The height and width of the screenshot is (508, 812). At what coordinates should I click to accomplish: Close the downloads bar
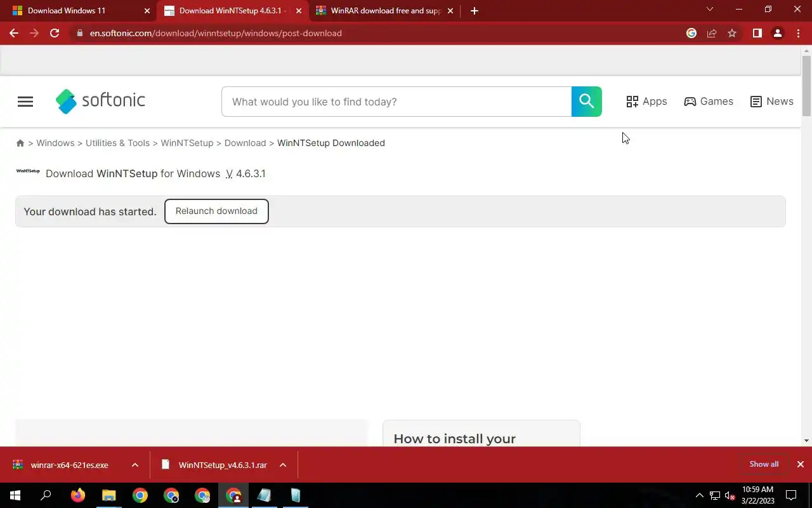pos(801,464)
